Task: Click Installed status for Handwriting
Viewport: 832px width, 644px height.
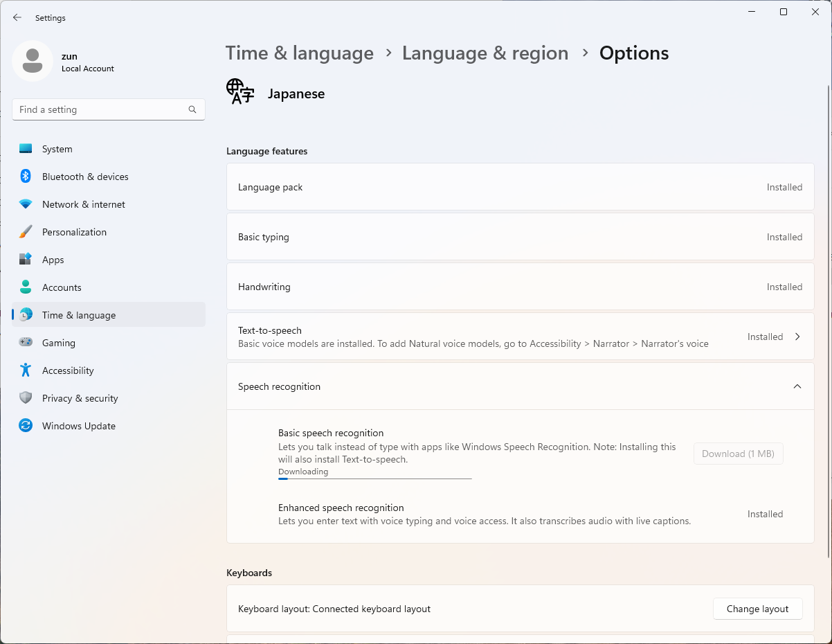Action: tap(785, 287)
